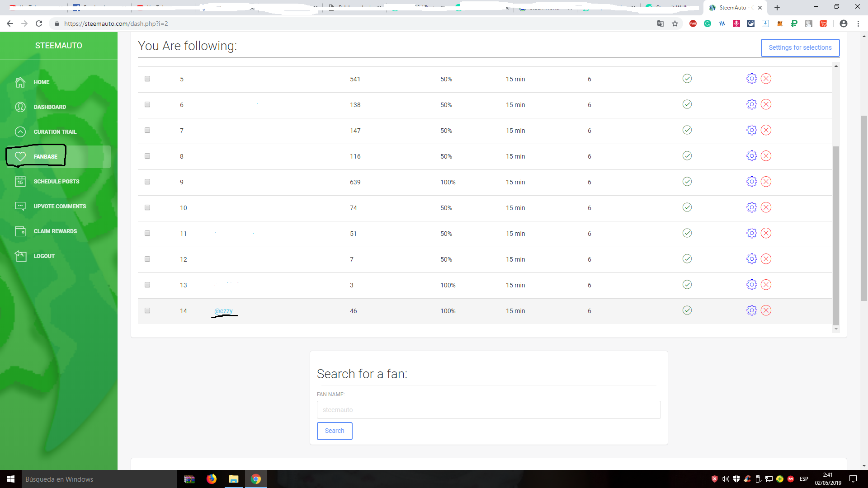The height and width of the screenshot is (488, 868).
Task: Click the gear icon for @ezzy row
Action: pos(751,310)
